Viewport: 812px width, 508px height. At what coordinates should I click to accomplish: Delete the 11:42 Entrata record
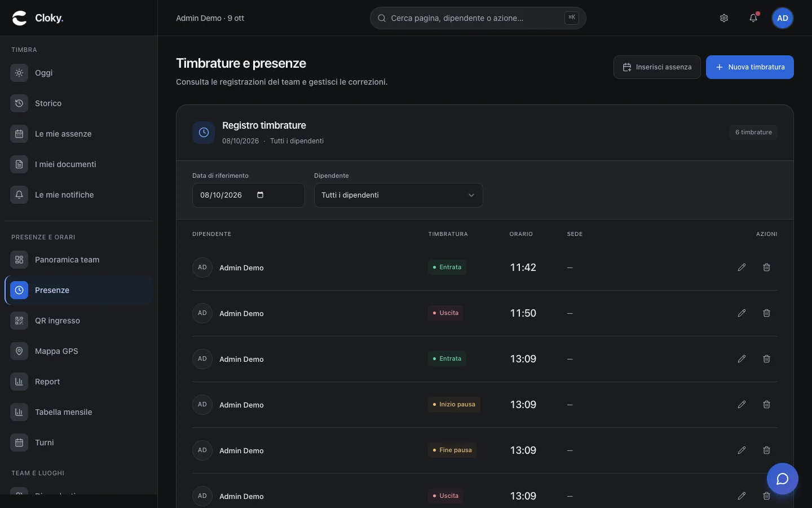pyautogui.click(x=766, y=268)
